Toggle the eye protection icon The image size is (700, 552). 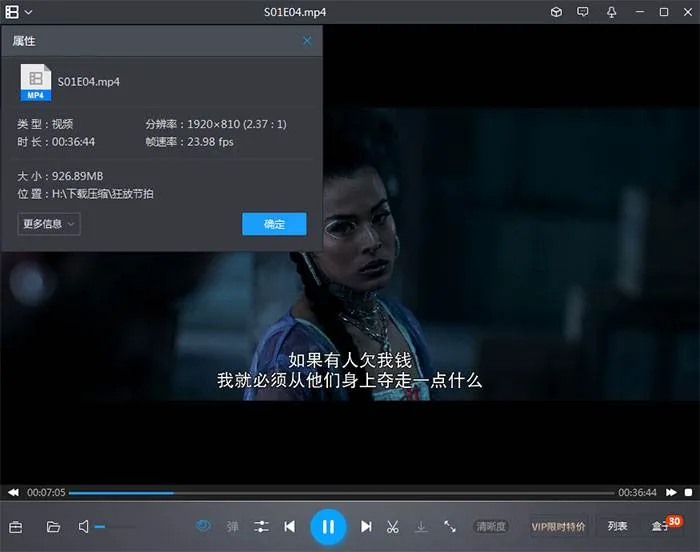(x=203, y=526)
